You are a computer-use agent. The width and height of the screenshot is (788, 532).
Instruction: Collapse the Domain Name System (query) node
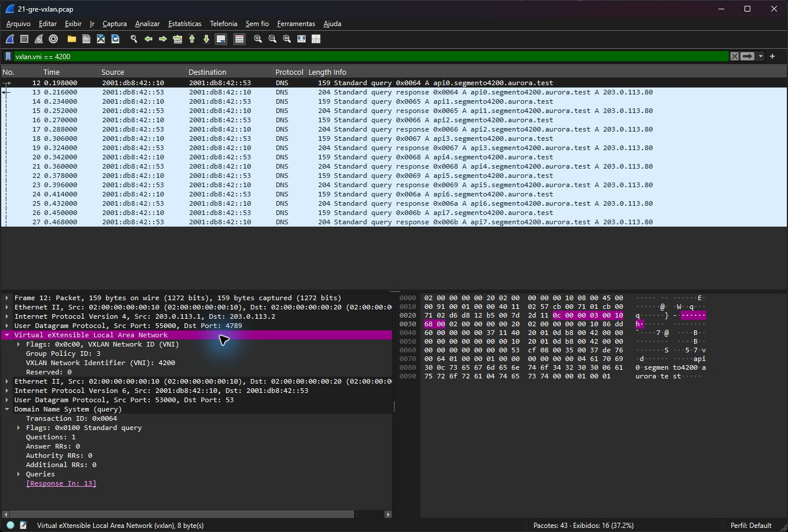click(x=7, y=409)
